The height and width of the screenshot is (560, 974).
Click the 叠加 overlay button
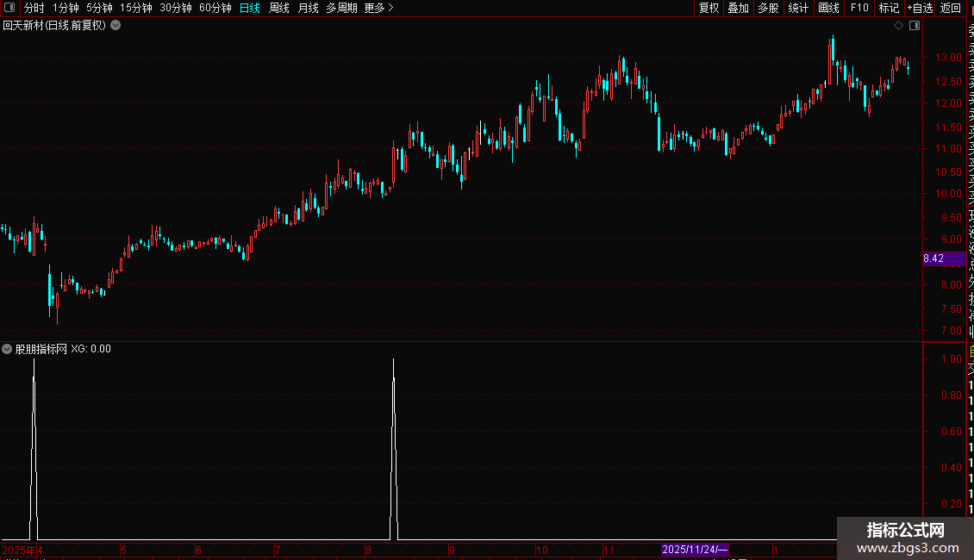(739, 8)
